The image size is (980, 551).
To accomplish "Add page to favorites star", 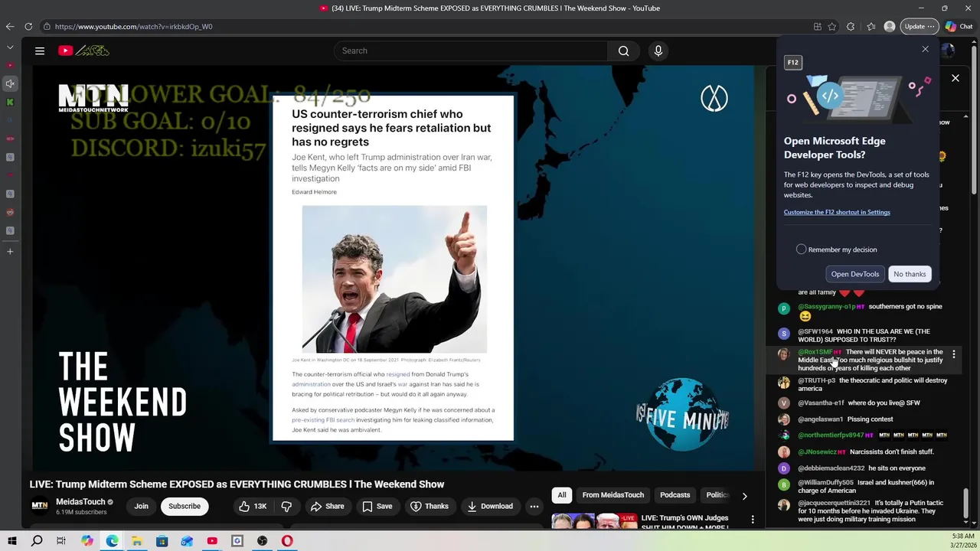I will pos(834,27).
